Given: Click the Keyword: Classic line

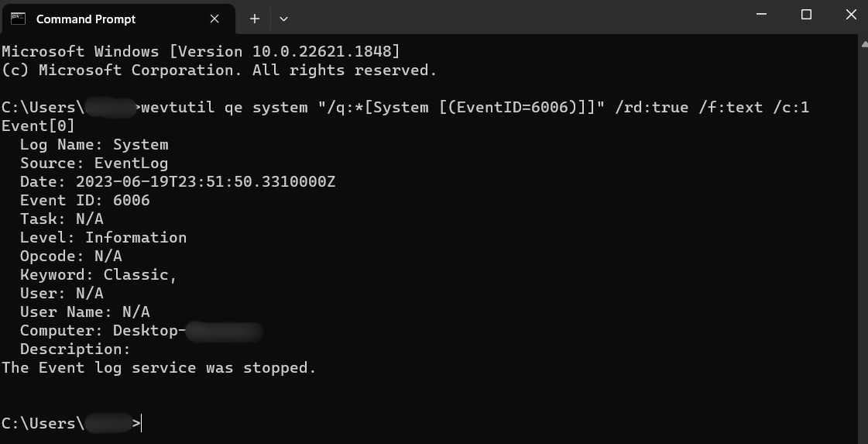Looking at the screenshot, I should (98, 274).
